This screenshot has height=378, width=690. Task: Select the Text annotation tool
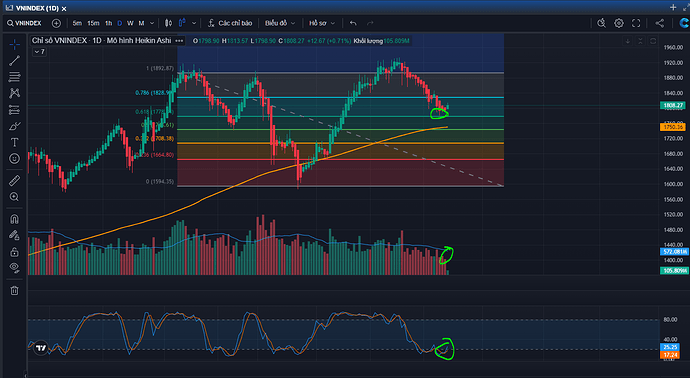[x=15, y=143]
